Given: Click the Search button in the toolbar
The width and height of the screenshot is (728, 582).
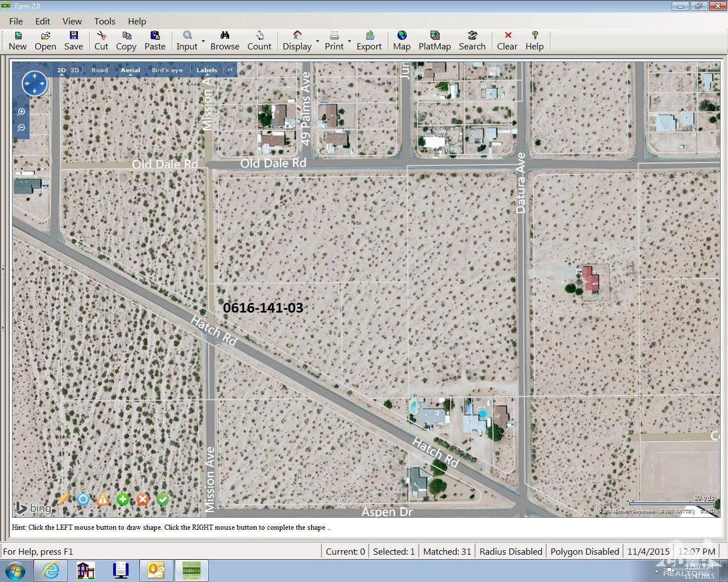Looking at the screenshot, I should [472, 40].
